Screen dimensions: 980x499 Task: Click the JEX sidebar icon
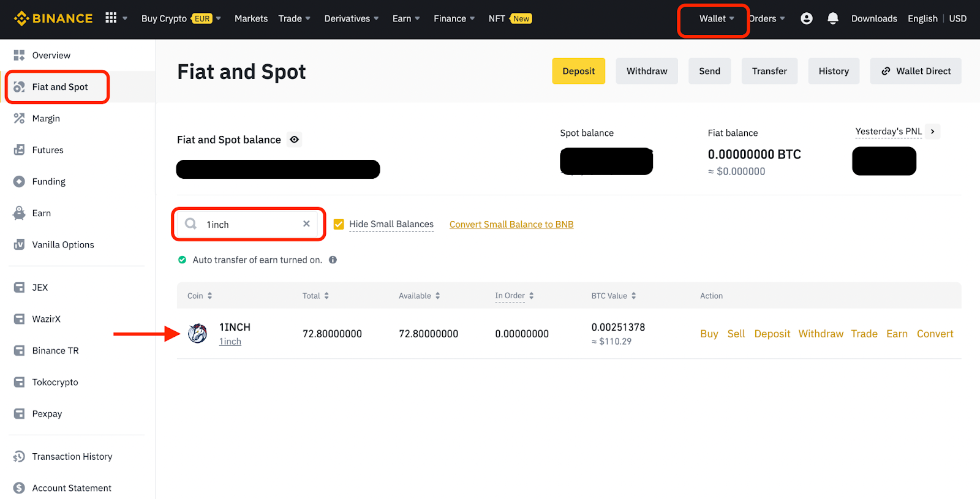(19, 287)
